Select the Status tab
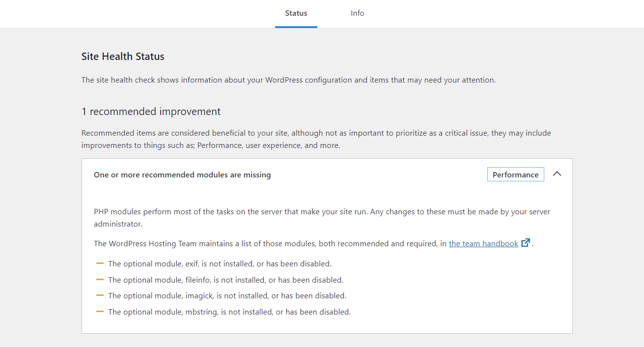The width and height of the screenshot is (644, 347). (x=296, y=13)
